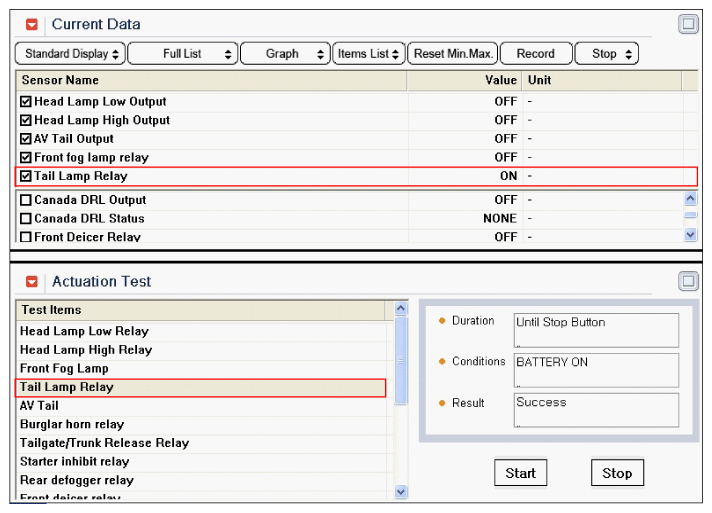Click the sensor list scrollbar thumb
Image resolution: width=712 pixels, height=513 pixels.
click(690, 215)
